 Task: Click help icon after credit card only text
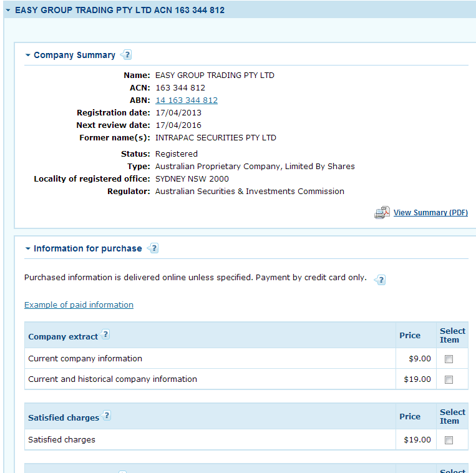380,280
